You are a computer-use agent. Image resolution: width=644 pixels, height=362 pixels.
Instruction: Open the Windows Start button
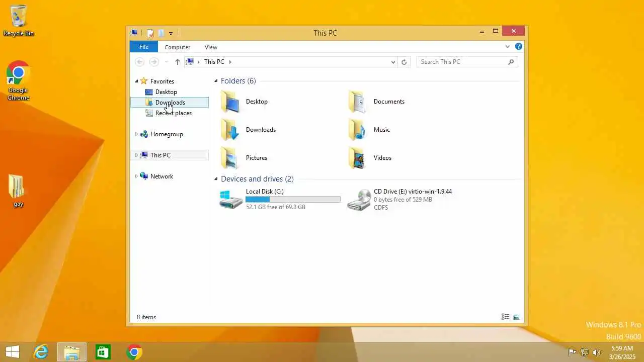[13, 352]
